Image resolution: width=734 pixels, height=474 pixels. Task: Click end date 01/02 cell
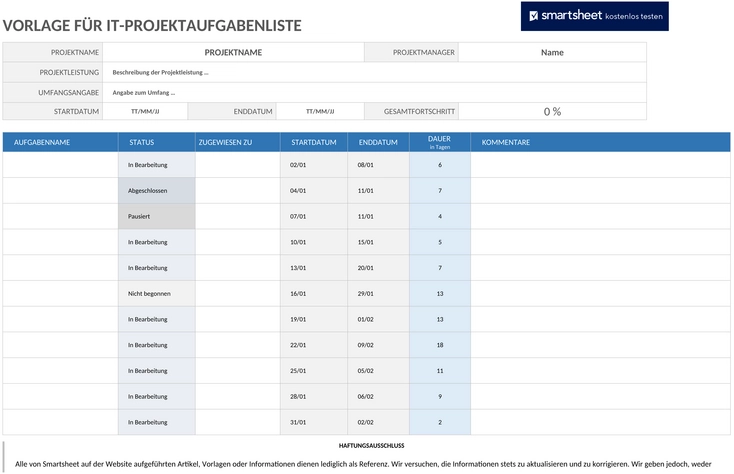[378, 319]
